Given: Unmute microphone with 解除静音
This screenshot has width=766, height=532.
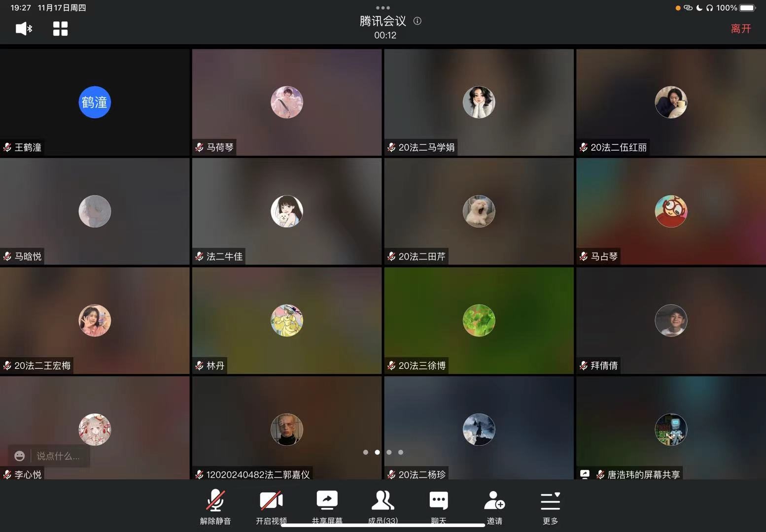Looking at the screenshot, I should [x=215, y=501].
